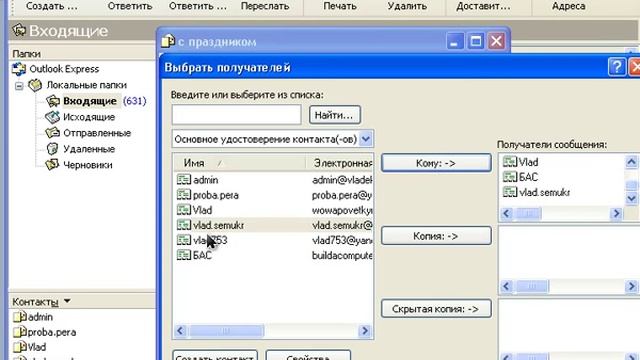Screen dimensions: 640x360
Task: Click the search input field in dialog
Action: coord(237,115)
